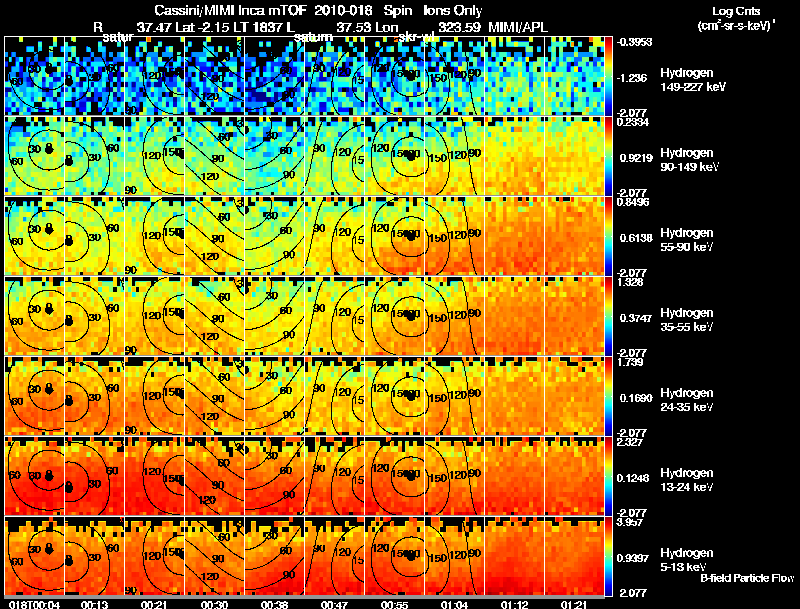Click the colorbar value '0.1690'
The height and width of the screenshot is (609, 800).
pyautogui.click(x=636, y=398)
